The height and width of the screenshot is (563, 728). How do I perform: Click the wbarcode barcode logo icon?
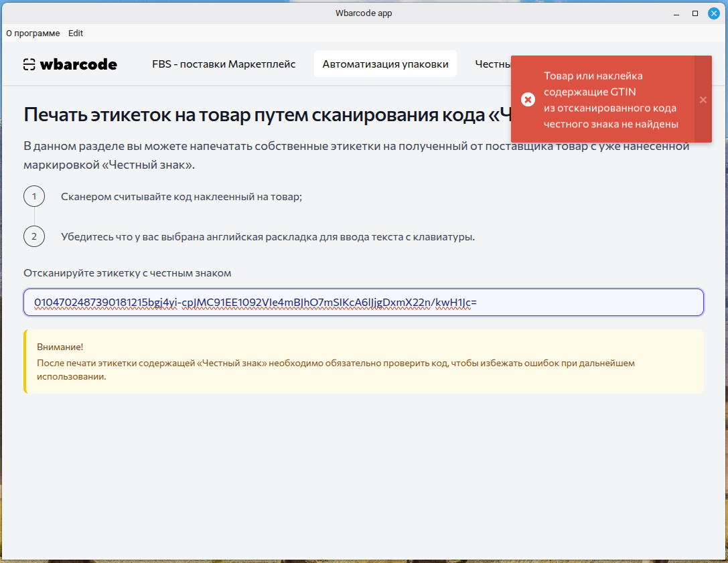pos(28,64)
